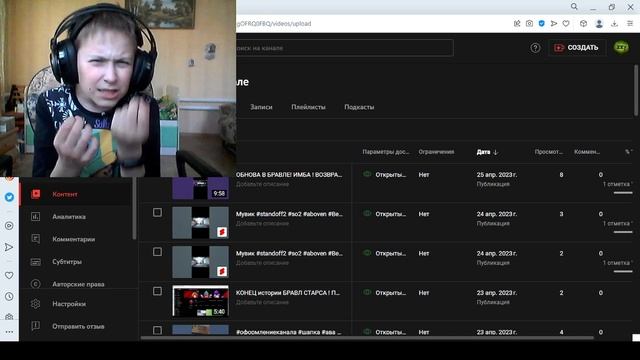Screen dimensions: 640x360
Task: Click the browser search magnifier icon
Action: click(x=574, y=7)
